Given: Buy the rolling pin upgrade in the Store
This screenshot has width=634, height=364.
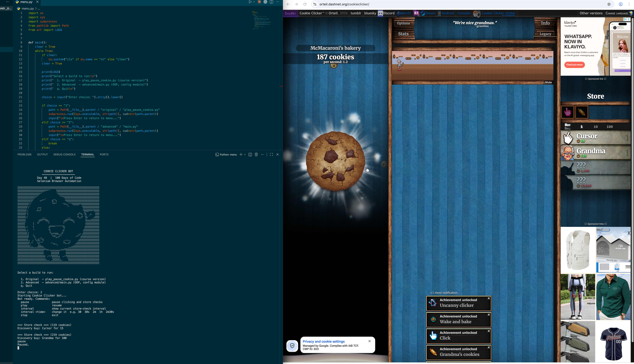Looking at the screenshot, I should (x=582, y=112).
